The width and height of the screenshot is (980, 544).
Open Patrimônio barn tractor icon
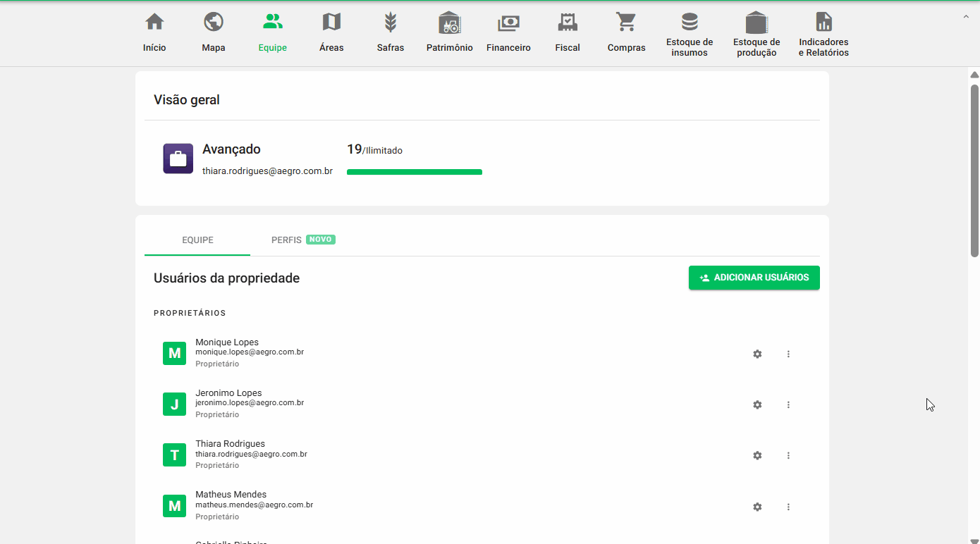pos(449,23)
